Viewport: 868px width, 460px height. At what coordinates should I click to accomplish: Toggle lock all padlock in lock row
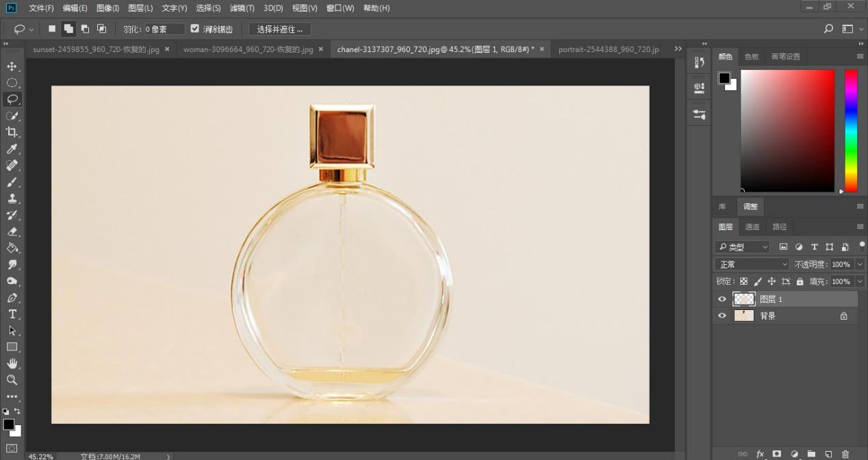(800, 281)
